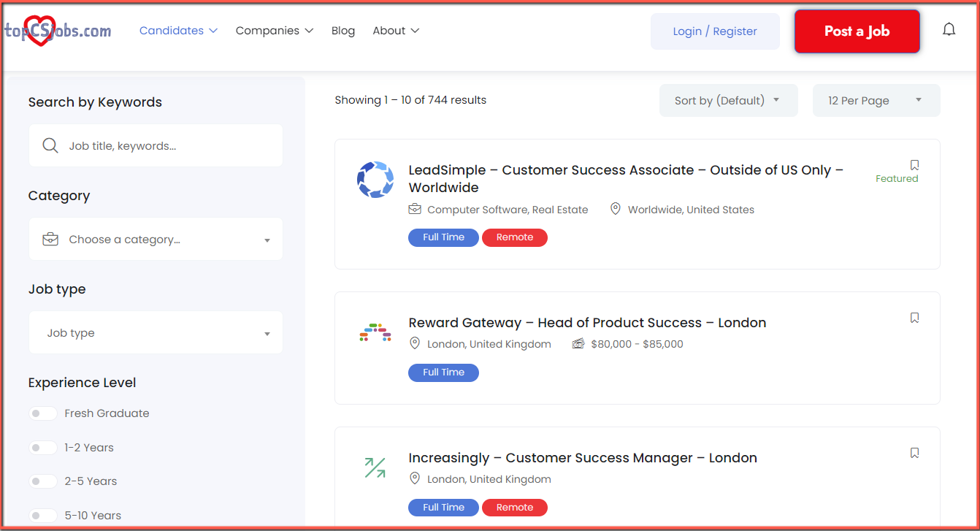The height and width of the screenshot is (531, 980).
Task: Click the briefcase icon beside Computer Software
Action: click(415, 209)
